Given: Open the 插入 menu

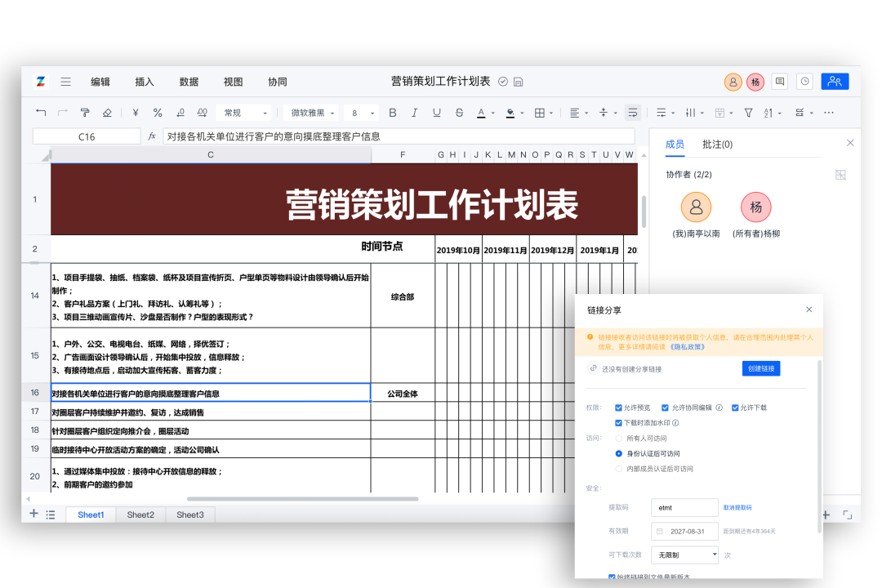Looking at the screenshot, I should click(x=145, y=82).
